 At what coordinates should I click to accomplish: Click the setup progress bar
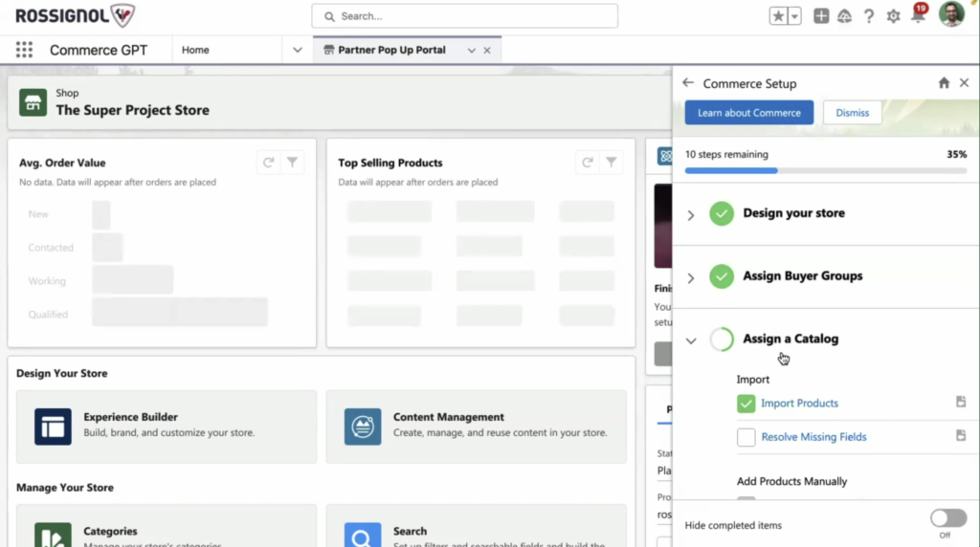click(x=826, y=170)
